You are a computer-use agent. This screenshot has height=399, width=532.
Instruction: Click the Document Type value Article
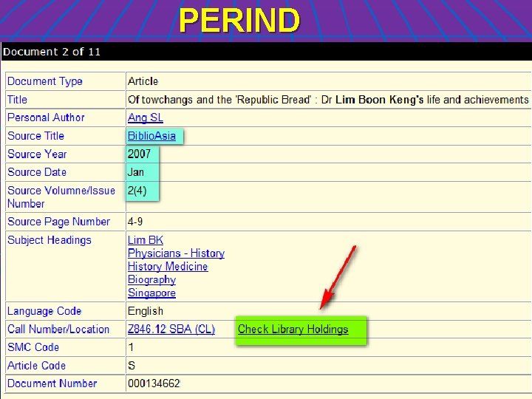tap(143, 81)
